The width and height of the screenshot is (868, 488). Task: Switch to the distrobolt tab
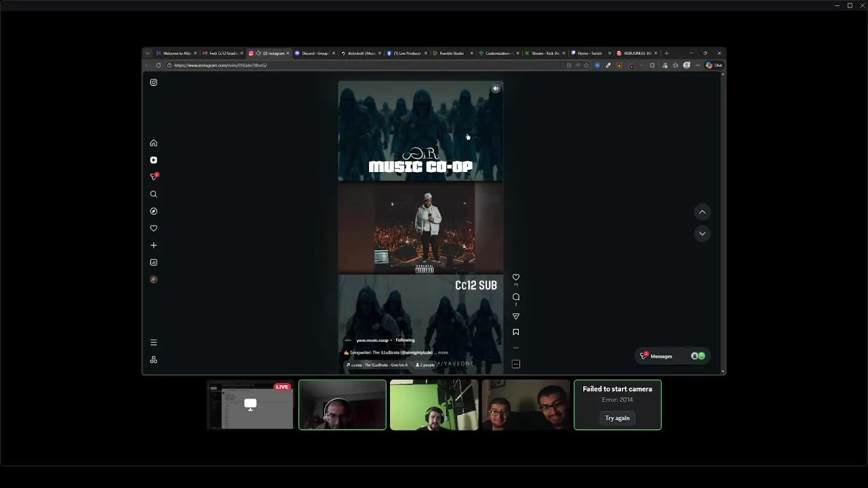[360, 53]
